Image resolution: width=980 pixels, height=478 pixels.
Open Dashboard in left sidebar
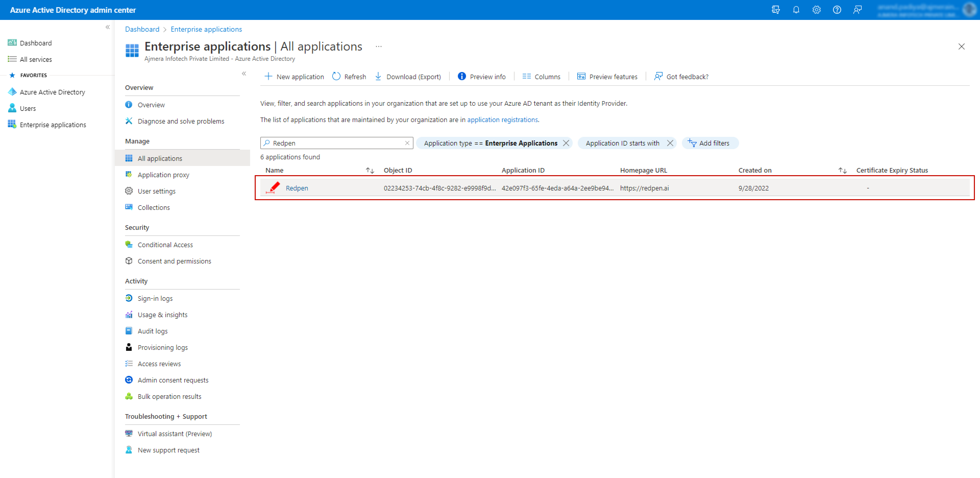coord(35,43)
